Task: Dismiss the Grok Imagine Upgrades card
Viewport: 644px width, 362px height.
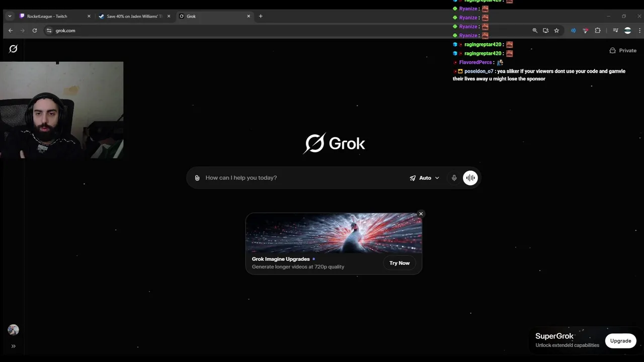Action: (x=421, y=214)
